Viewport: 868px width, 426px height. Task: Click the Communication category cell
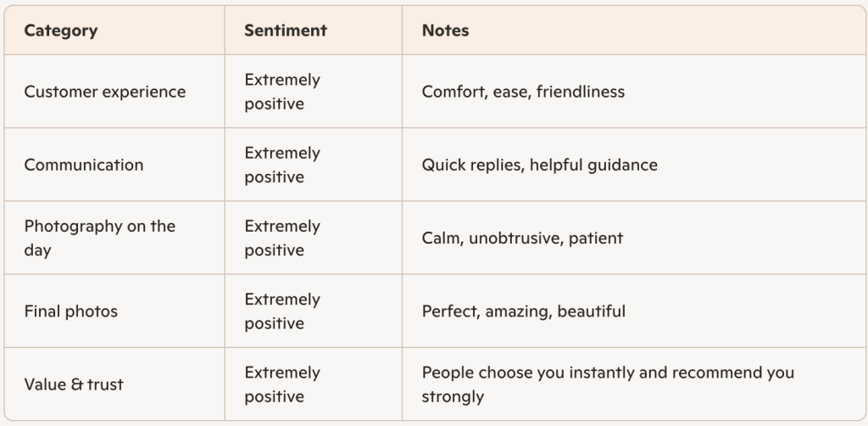84,165
